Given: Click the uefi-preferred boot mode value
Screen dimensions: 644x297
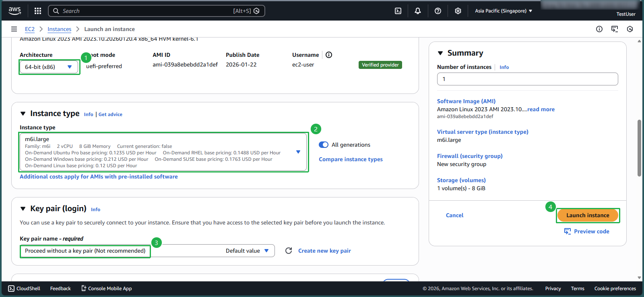Looking at the screenshot, I should 104,66.
